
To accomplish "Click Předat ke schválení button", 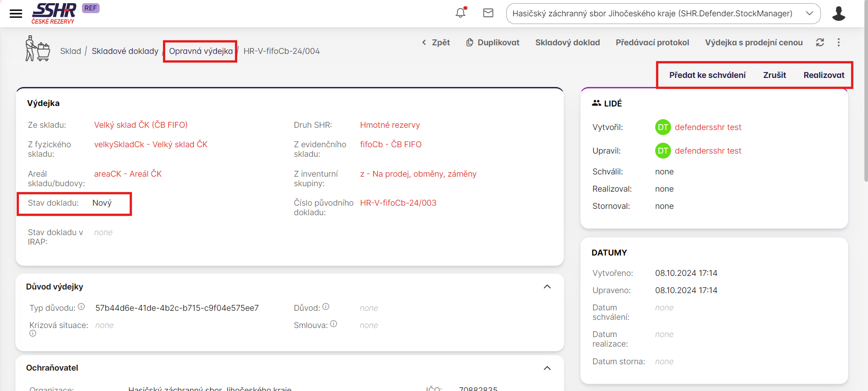I will point(707,75).
